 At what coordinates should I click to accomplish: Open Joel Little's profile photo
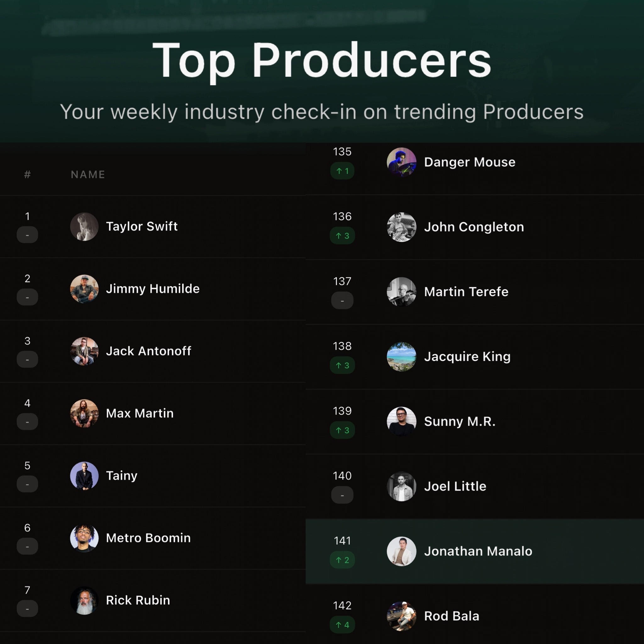pyautogui.click(x=401, y=486)
